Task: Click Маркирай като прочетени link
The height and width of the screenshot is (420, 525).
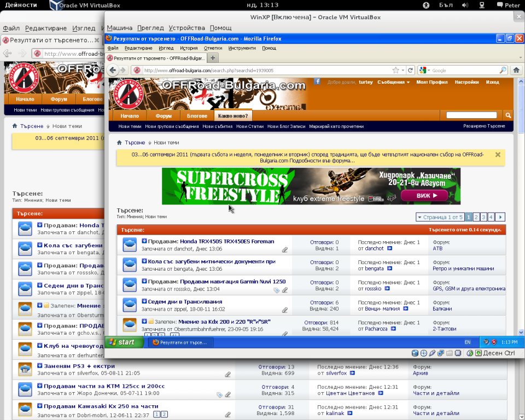Action: tap(336, 126)
